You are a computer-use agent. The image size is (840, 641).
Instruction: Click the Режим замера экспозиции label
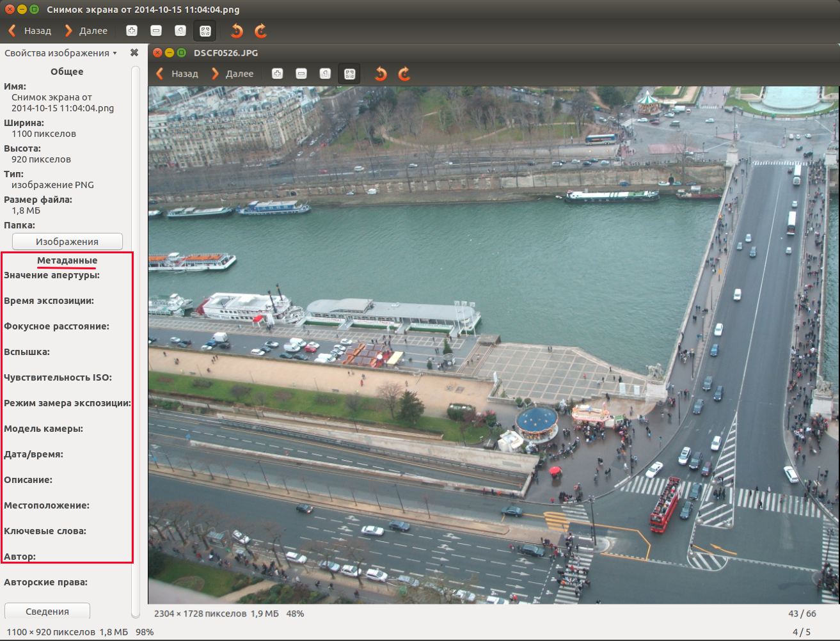coord(67,403)
